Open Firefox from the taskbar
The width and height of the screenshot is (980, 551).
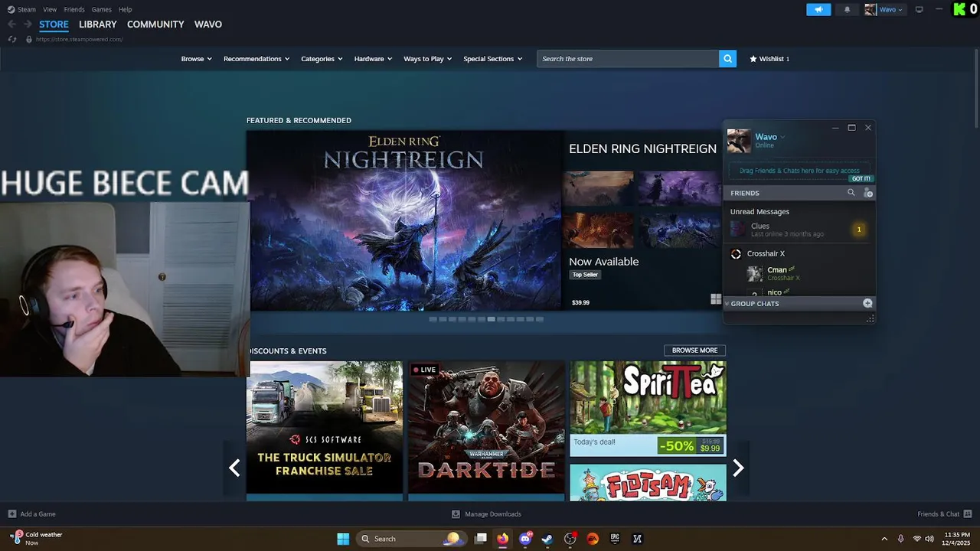coord(502,539)
